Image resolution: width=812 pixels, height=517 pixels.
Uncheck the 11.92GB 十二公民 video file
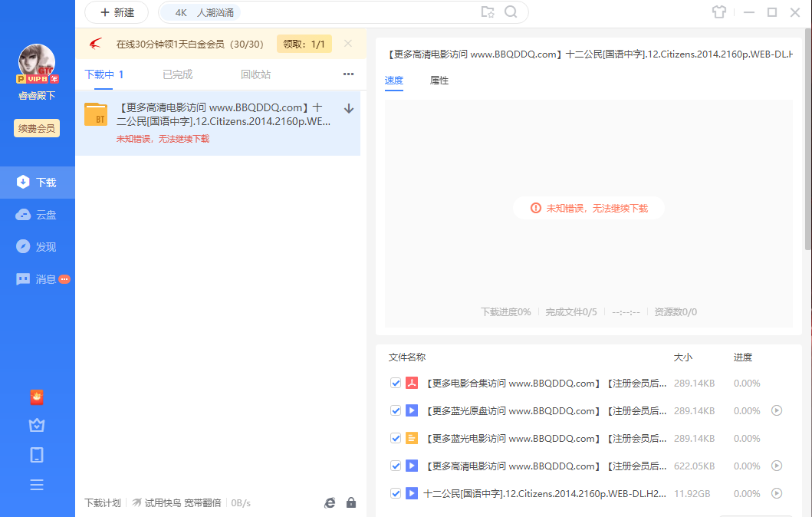pyautogui.click(x=396, y=493)
